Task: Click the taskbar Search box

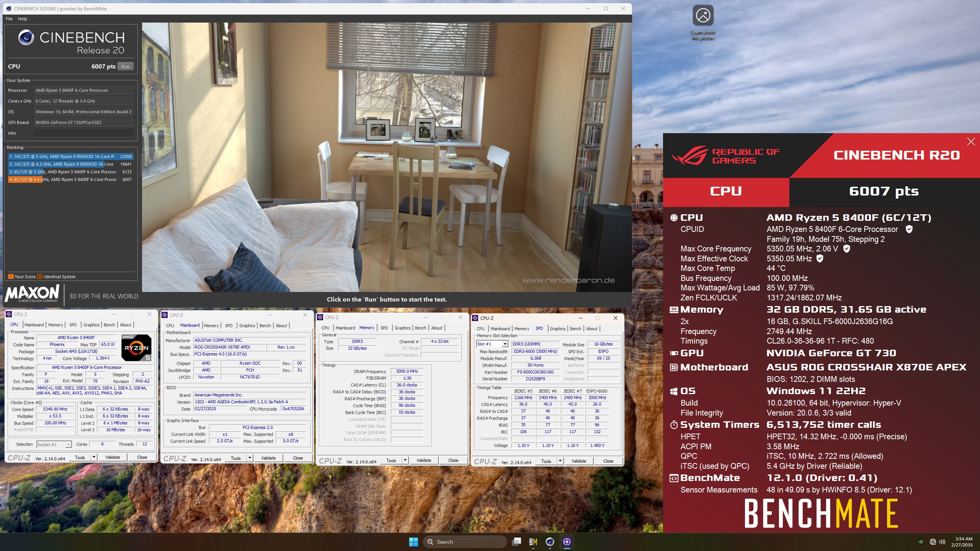Action: click(465, 542)
